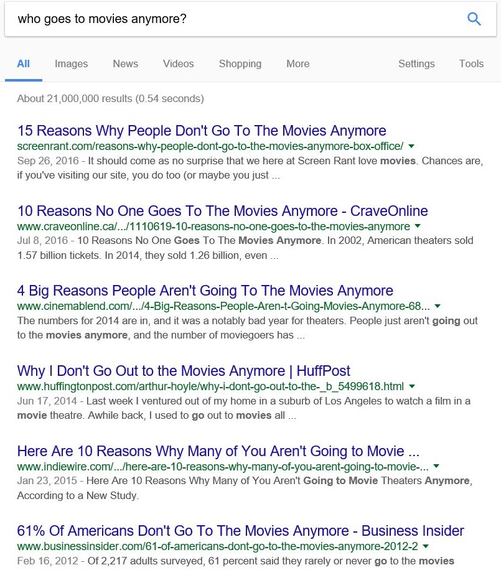Click the 'The numbers for 2014 are in' snippet

(x=247, y=328)
